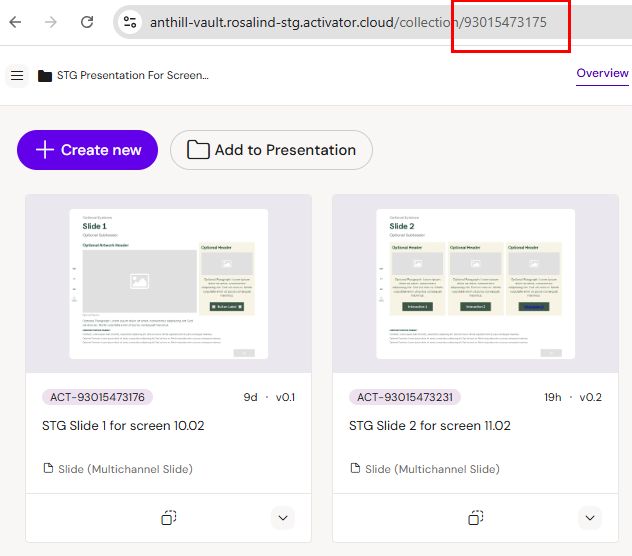Screen dimensions: 632x556
Task: Click the Create new button
Action: click(88, 150)
